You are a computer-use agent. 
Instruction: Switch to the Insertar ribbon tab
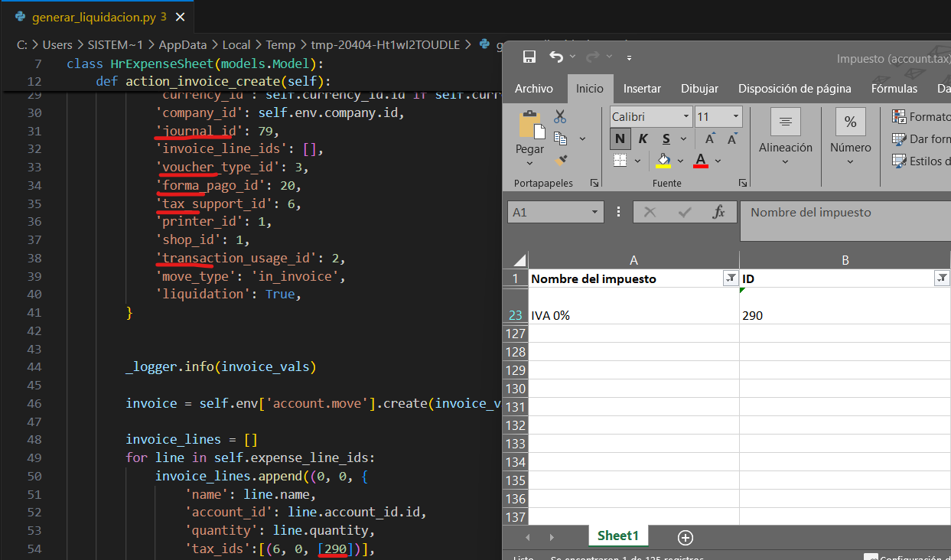tap(642, 89)
